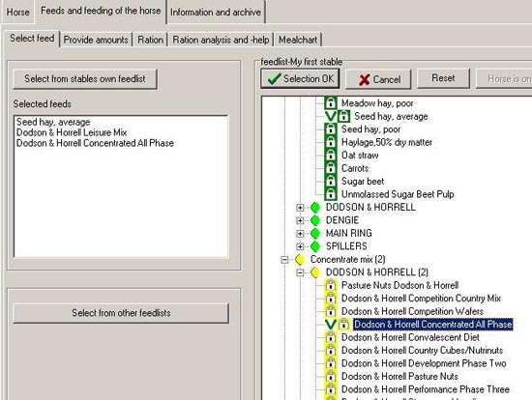Click the yellow diamond icon of Concentrate mix (2)

[300, 259]
